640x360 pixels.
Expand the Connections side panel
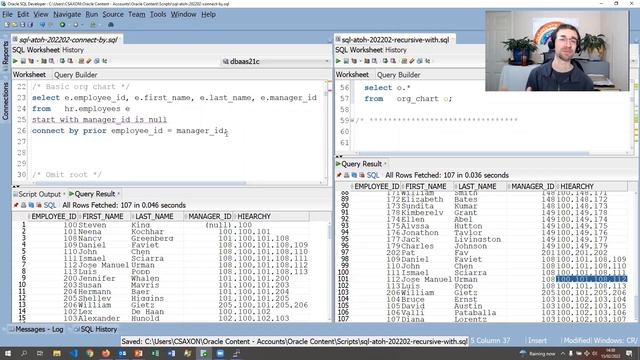[x=5, y=101]
